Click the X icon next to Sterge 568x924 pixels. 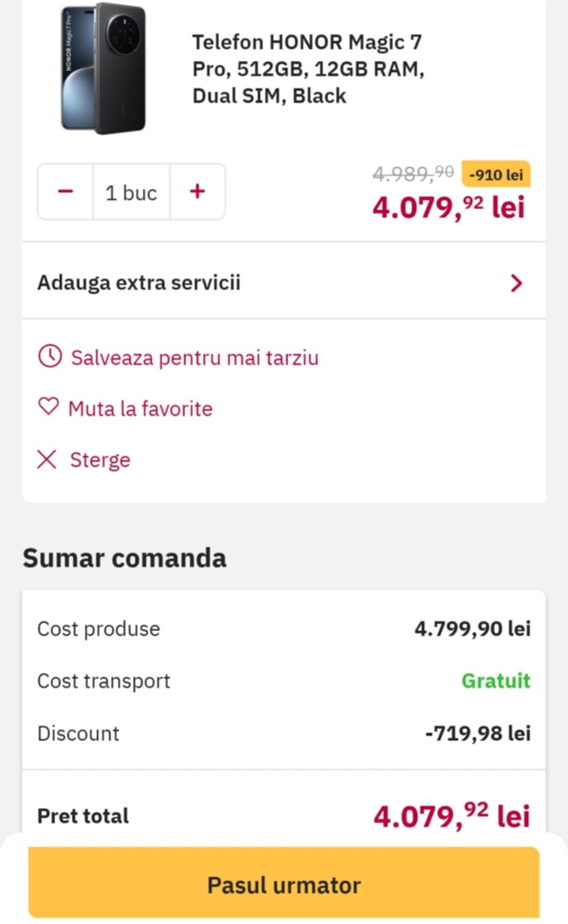point(47,459)
